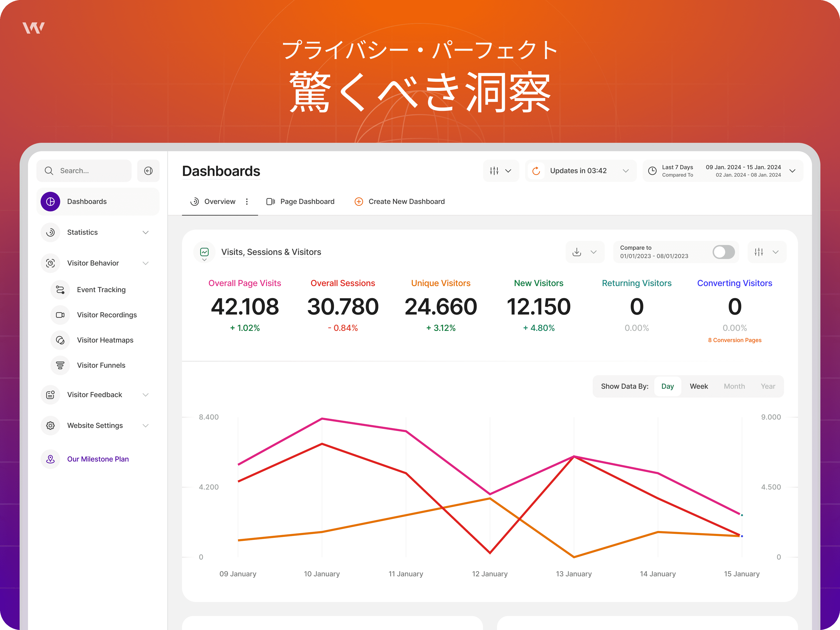Image resolution: width=840 pixels, height=630 pixels.
Task: Click the Dashboards page heading
Action: (221, 171)
